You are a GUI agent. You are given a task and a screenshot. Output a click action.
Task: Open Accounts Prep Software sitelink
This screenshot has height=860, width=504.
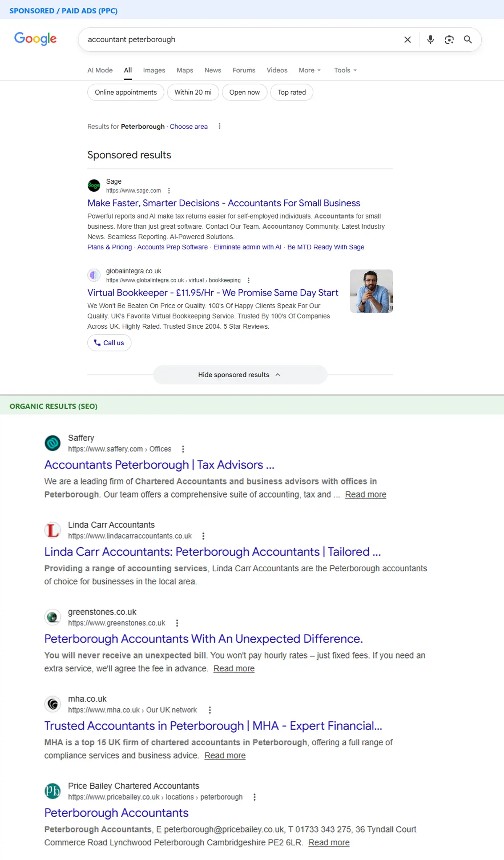pyautogui.click(x=173, y=247)
